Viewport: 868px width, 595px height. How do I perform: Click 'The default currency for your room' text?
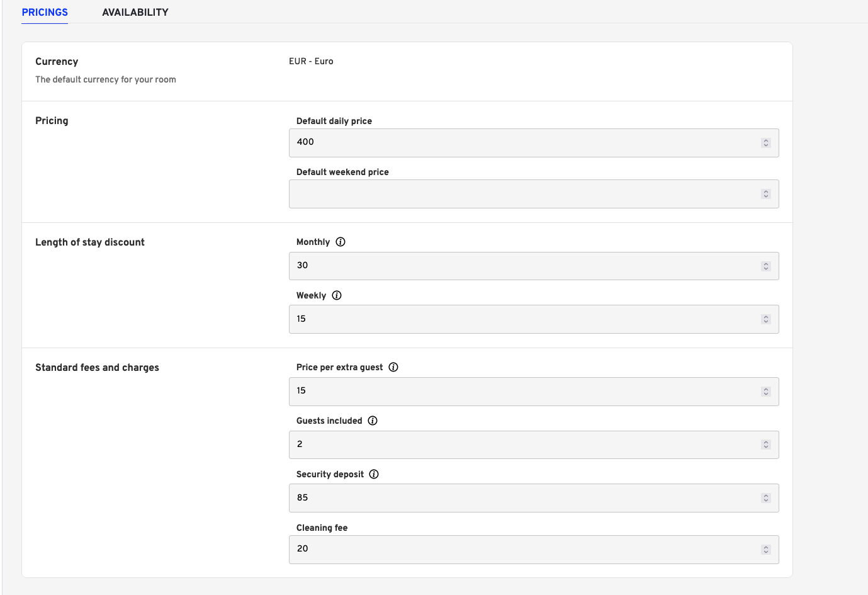pyautogui.click(x=106, y=79)
